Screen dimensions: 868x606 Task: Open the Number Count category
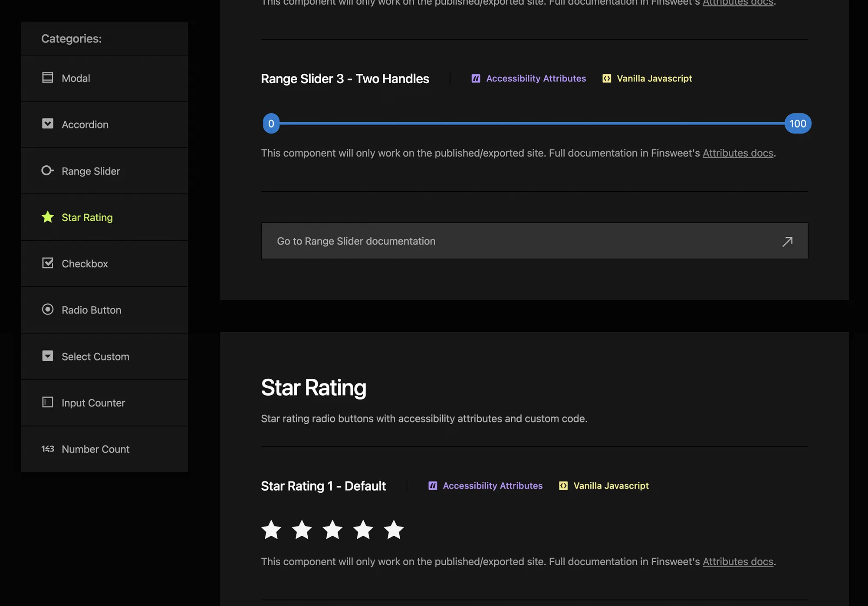point(95,449)
